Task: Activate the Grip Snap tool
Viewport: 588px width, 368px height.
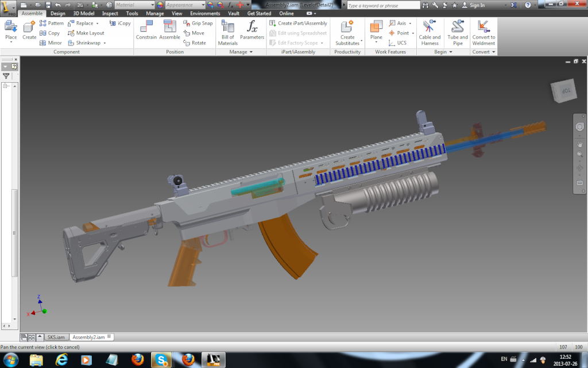Action: click(198, 23)
